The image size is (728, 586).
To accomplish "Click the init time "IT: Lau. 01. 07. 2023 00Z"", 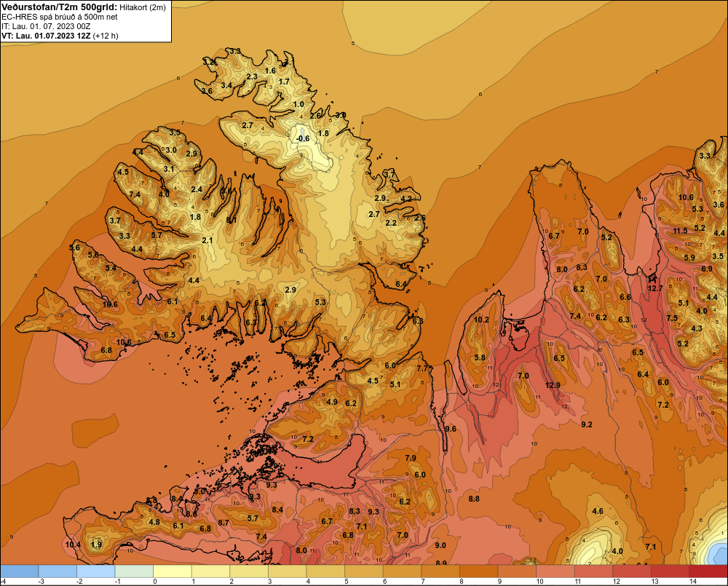I will pos(46,26).
